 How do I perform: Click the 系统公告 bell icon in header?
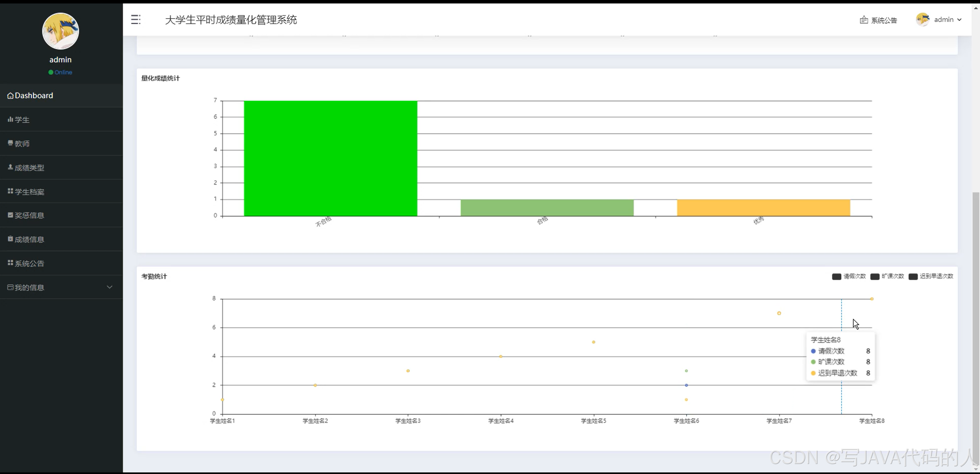tap(864, 20)
